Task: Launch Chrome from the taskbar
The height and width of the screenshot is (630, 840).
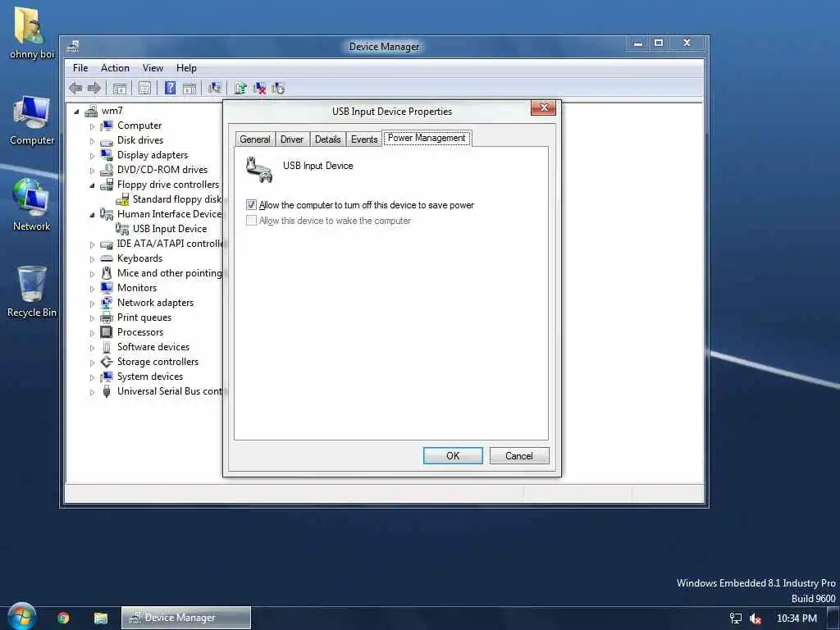Action: tap(63, 618)
